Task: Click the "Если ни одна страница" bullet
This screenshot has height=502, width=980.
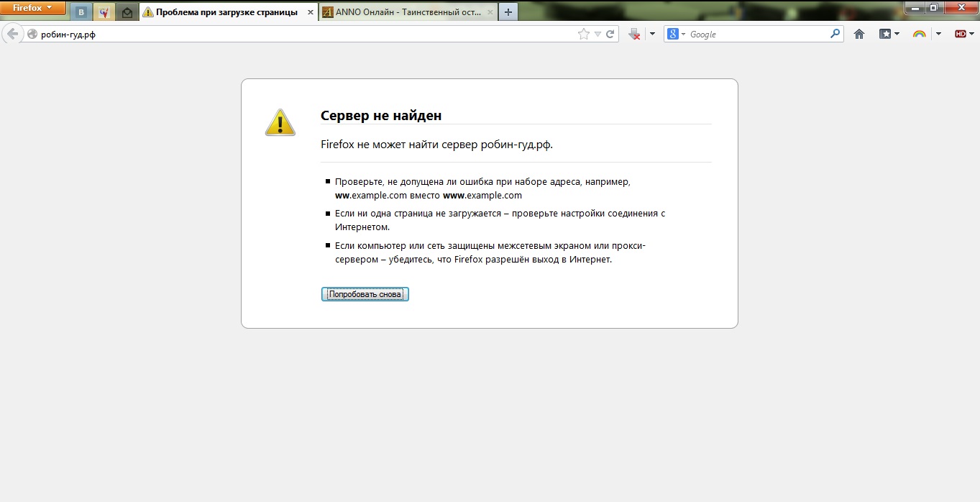Action: (500, 220)
